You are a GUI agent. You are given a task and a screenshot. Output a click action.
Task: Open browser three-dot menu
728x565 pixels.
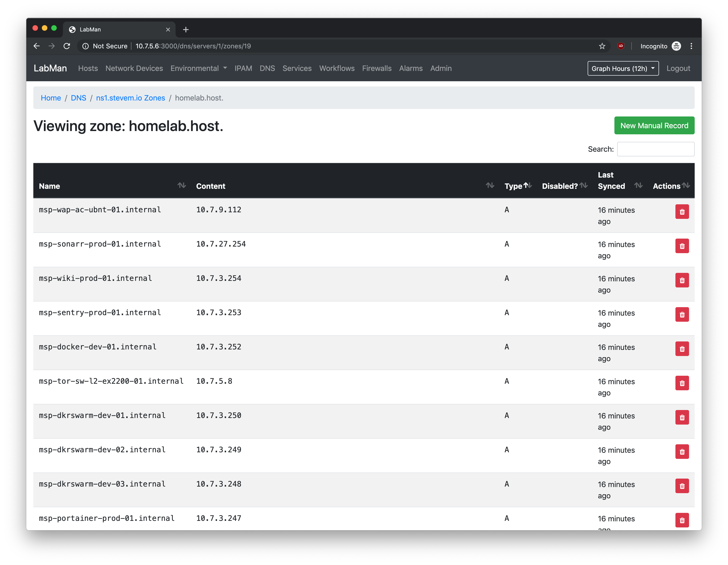point(691,46)
